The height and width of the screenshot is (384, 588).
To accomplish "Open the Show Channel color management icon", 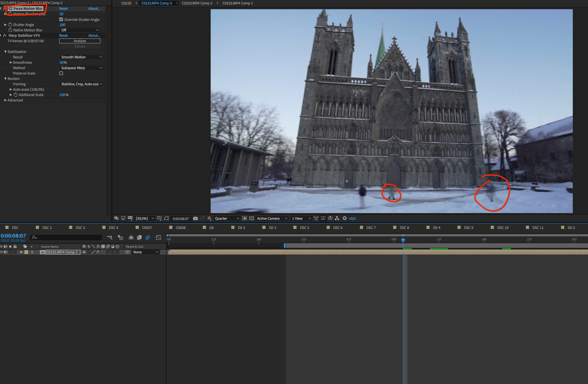I will coord(209,218).
